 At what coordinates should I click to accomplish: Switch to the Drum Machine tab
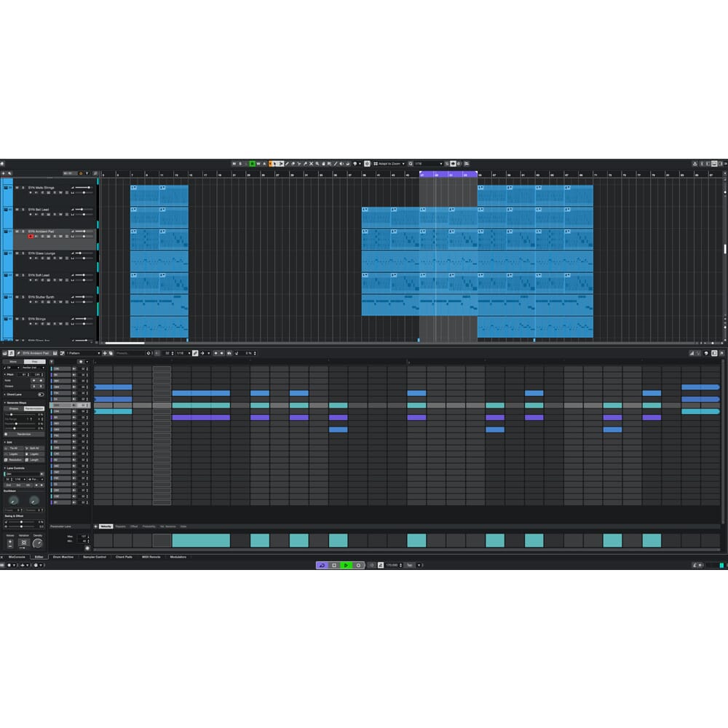coord(62,556)
